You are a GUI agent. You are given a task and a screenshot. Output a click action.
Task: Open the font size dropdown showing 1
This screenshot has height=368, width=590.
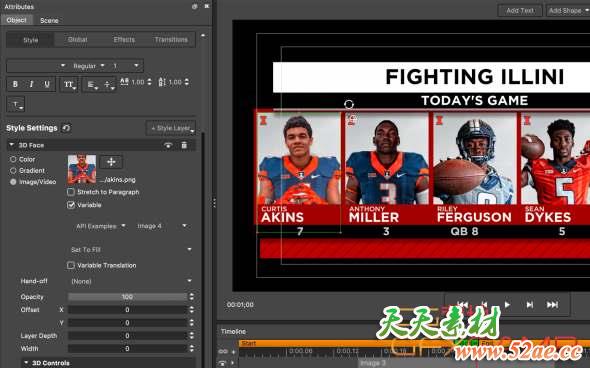[x=126, y=66]
